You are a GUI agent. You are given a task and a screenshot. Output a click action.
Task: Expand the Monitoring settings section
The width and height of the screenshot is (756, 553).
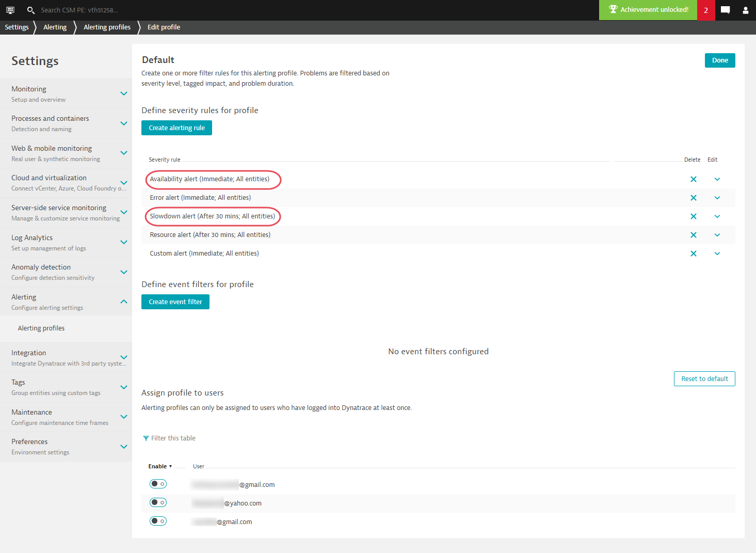(124, 93)
